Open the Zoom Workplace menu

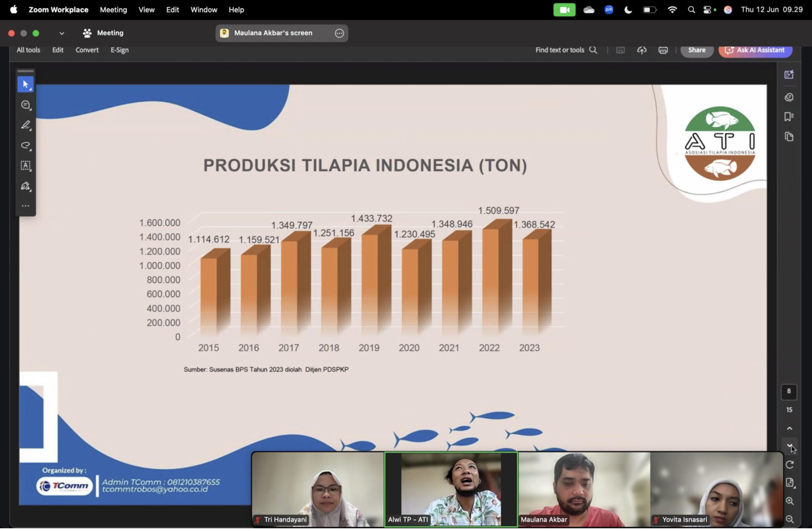coord(58,10)
